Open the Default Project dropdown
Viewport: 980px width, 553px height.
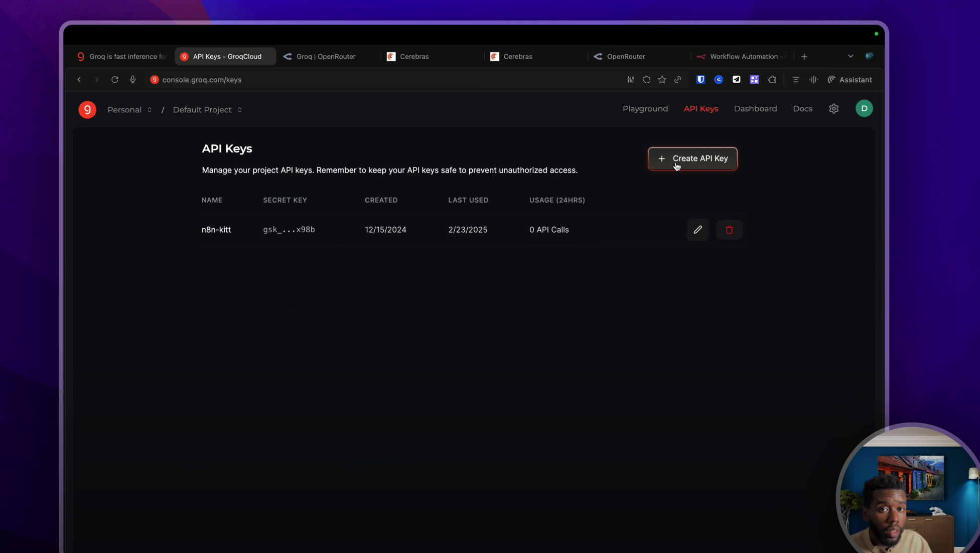pyautogui.click(x=207, y=110)
